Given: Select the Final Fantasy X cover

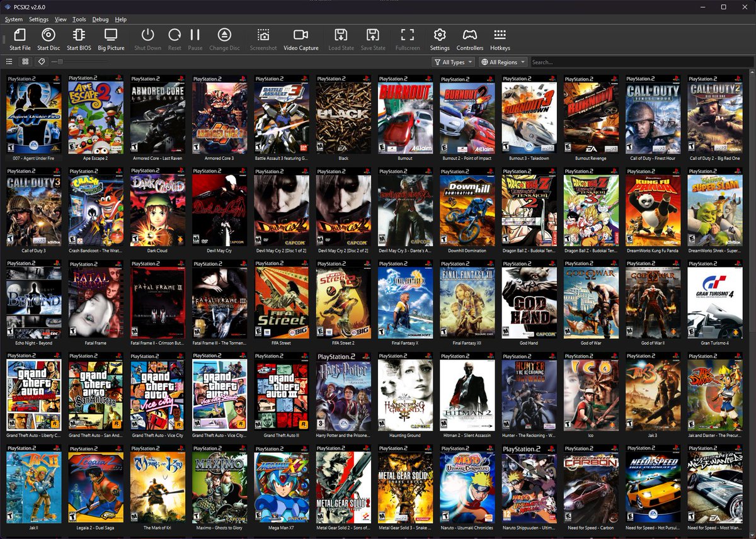Looking at the screenshot, I should (406, 299).
